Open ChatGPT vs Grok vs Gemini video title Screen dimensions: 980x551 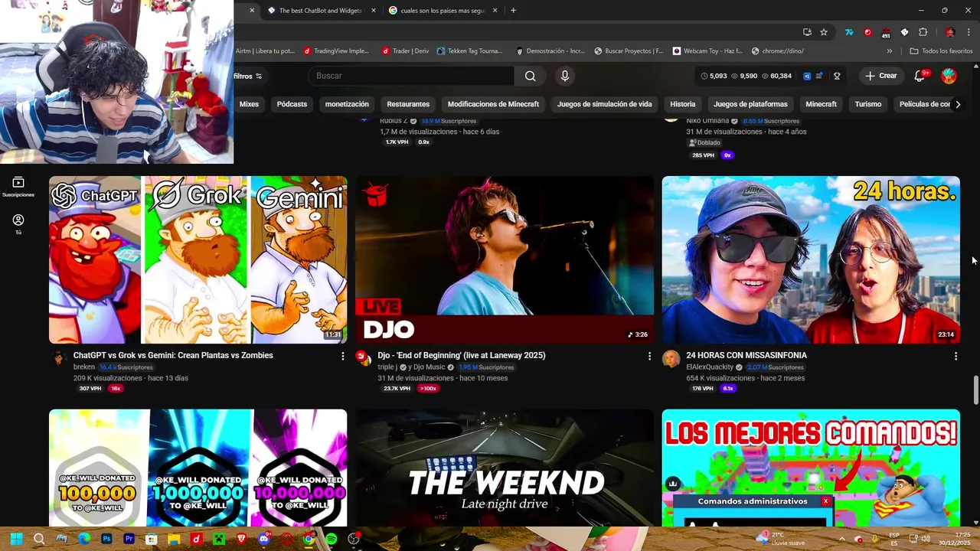tap(173, 356)
